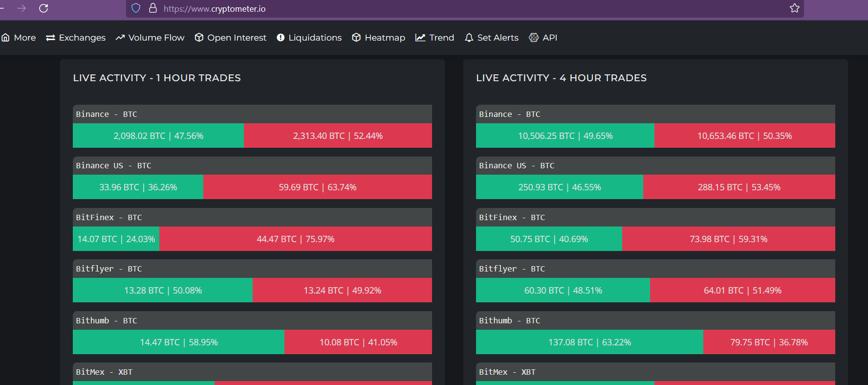Click the browser reload page icon
The width and height of the screenshot is (868, 385).
point(43,8)
